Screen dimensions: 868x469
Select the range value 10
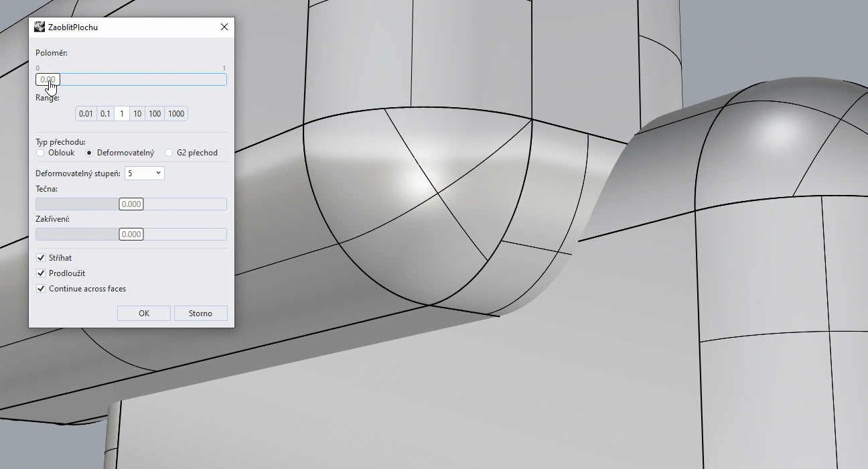[x=137, y=114]
